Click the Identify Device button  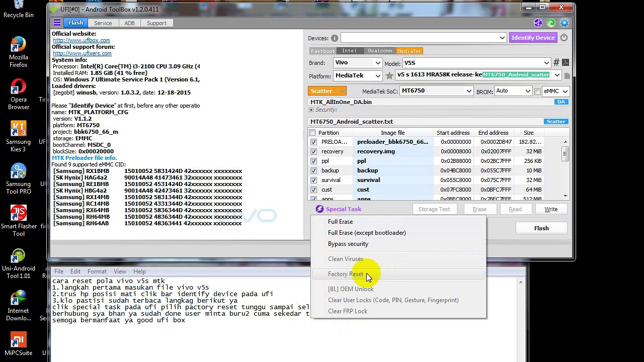pos(533,38)
